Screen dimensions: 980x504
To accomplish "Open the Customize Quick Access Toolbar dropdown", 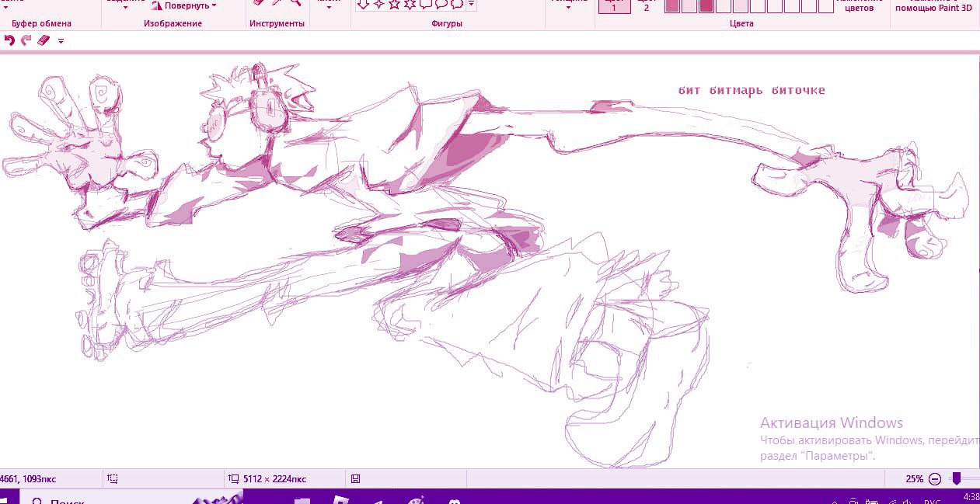I will (61, 41).
